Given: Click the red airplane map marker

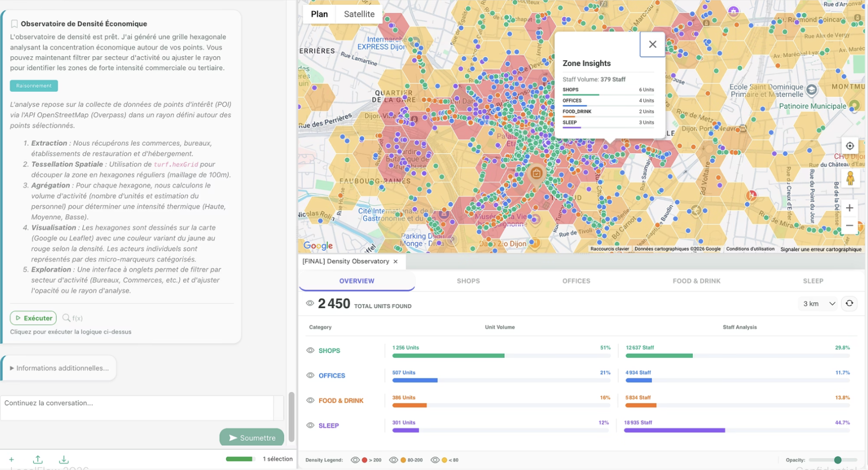Looking at the screenshot, I should point(752,195).
